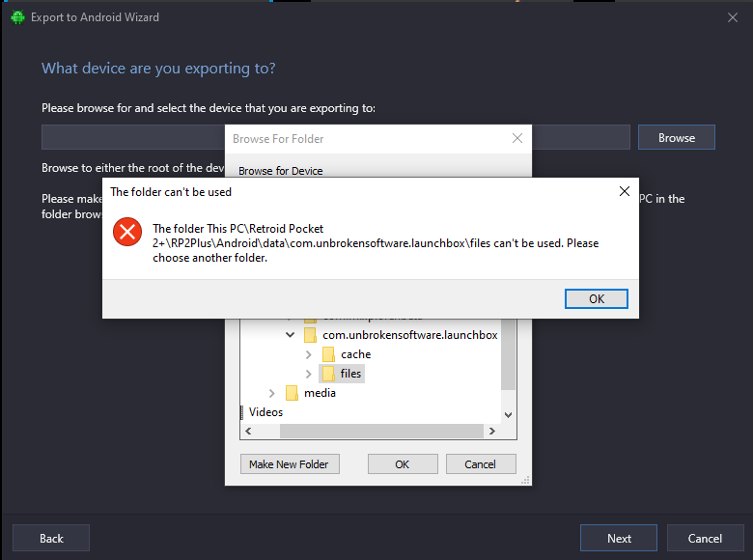This screenshot has width=753, height=560.
Task: Click the Back button in wizard
Action: pyautogui.click(x=51, y=538)
